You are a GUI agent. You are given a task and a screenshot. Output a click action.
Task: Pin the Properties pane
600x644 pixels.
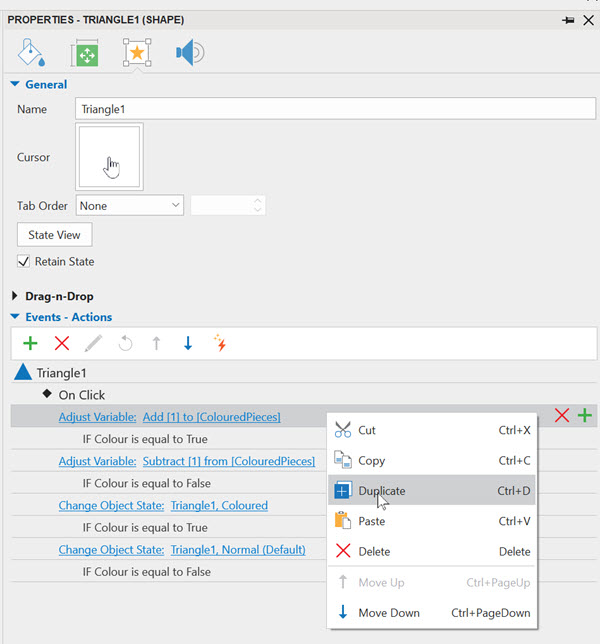[x=568, y=20]
